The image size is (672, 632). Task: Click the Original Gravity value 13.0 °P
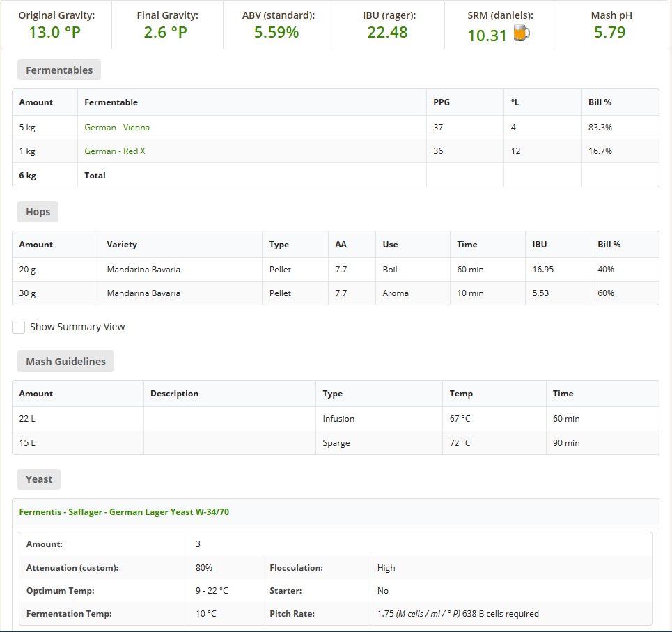(x=56, y=32)
